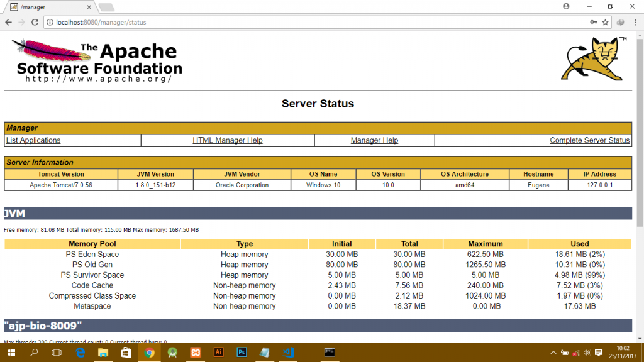
Task: Click the Apache Tomcat/7.0.56 cell
Action: tap(61, 185)
